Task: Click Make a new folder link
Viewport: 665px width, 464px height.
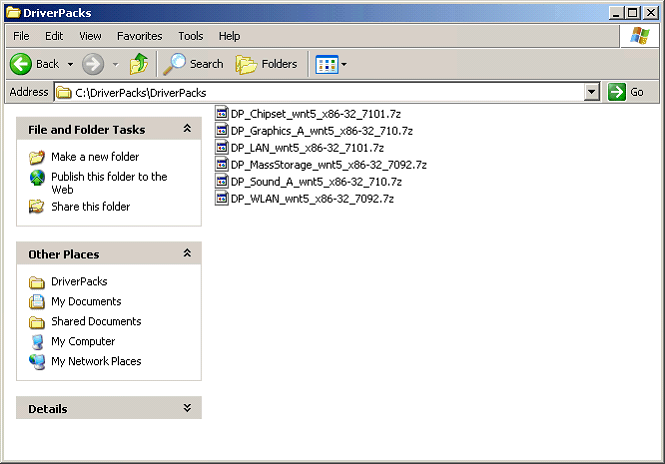Action: 95,157
